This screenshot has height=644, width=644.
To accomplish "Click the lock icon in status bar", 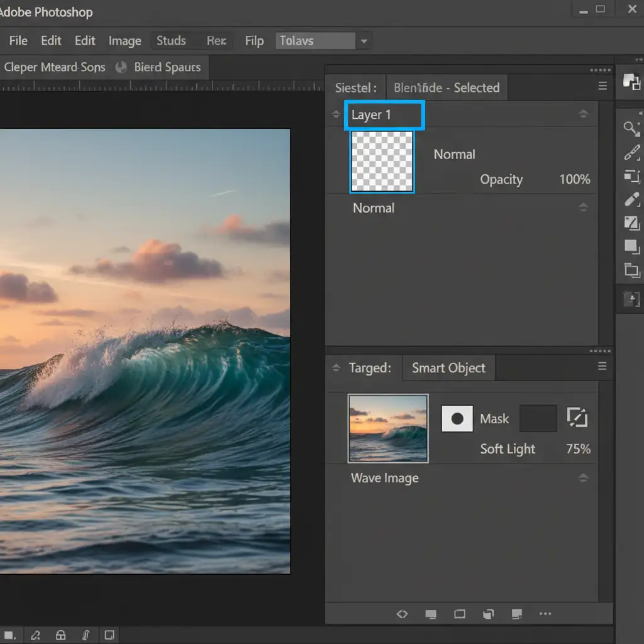I will [x=60, y=635].
